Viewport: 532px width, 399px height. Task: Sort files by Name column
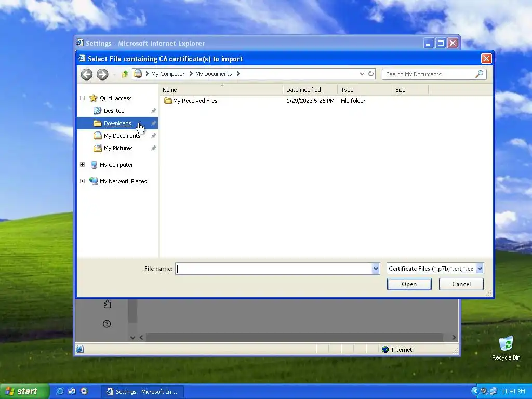click(221, 90)
